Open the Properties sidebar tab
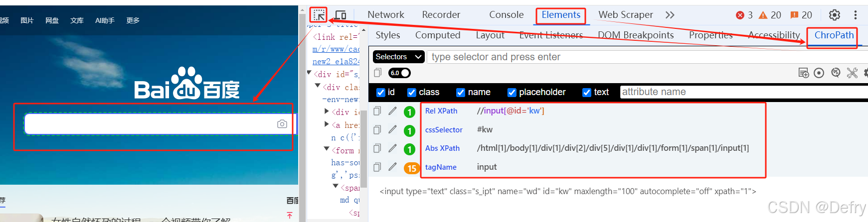 711,35
